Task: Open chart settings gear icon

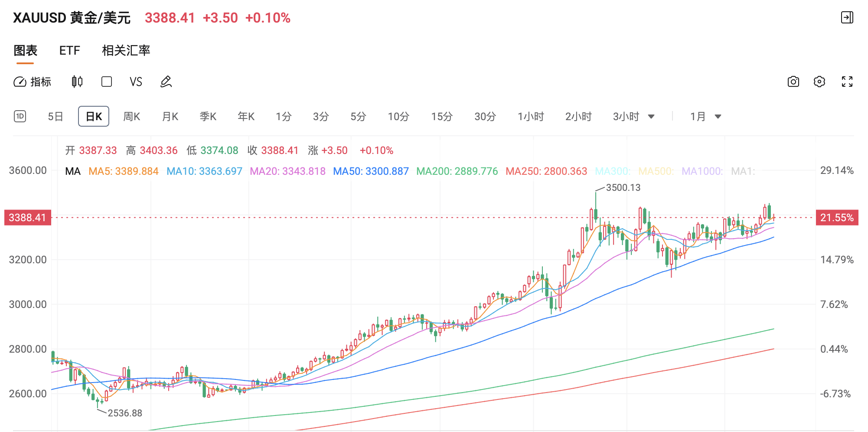Action: click(x=819, y=82)
